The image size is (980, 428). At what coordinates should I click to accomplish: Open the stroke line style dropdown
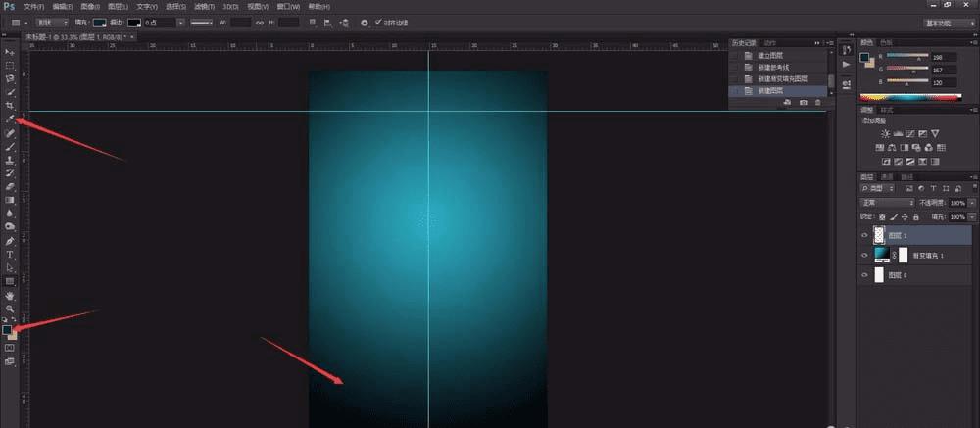[x=202, y=23]
